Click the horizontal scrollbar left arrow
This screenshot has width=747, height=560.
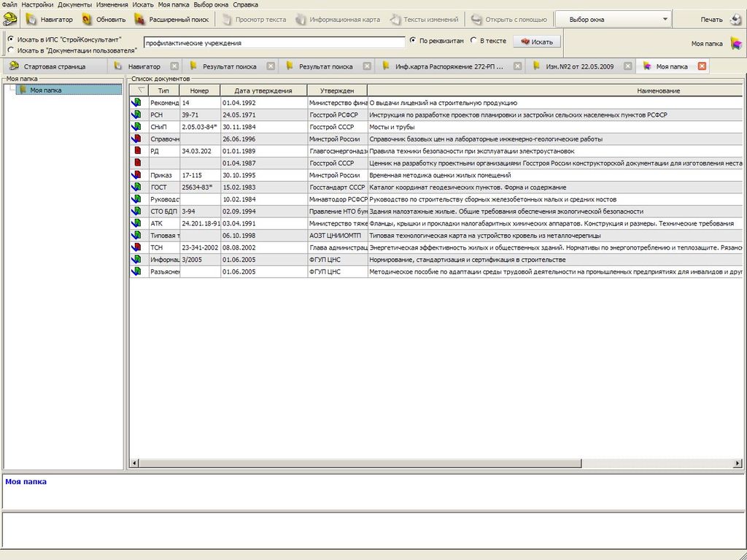[134, 463]
